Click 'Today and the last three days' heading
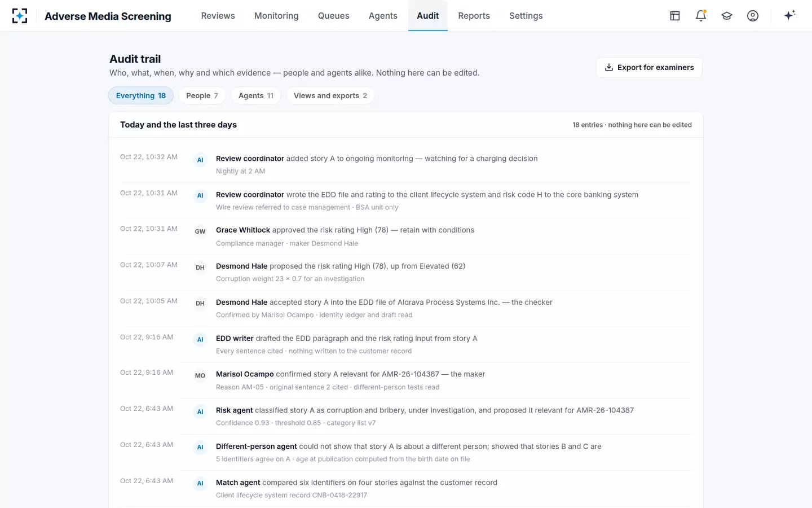Image resolution: width=812 pixels, height=508 pixels. pos(178,125)
